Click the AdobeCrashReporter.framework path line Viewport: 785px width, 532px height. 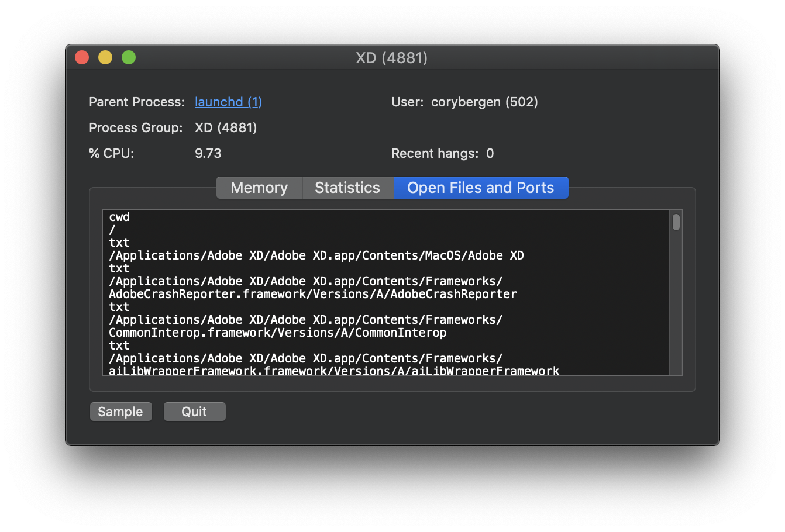[313, 294]
